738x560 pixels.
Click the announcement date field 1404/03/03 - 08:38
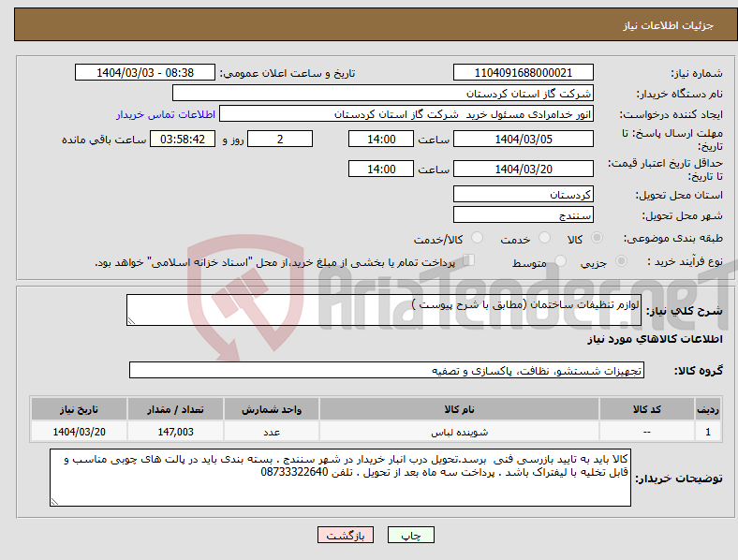pos(145,72)
